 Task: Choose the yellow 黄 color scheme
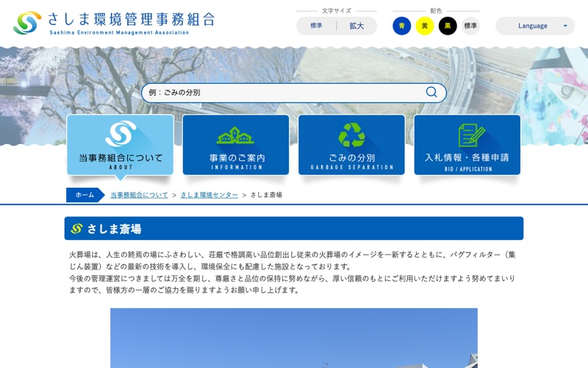tap(425, 26)
